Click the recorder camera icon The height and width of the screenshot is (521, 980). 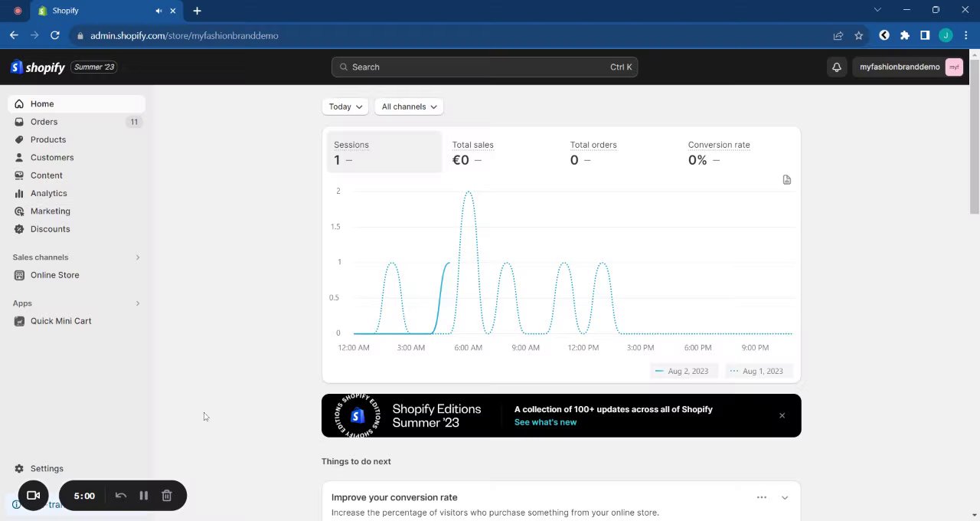tap(34, 496)
